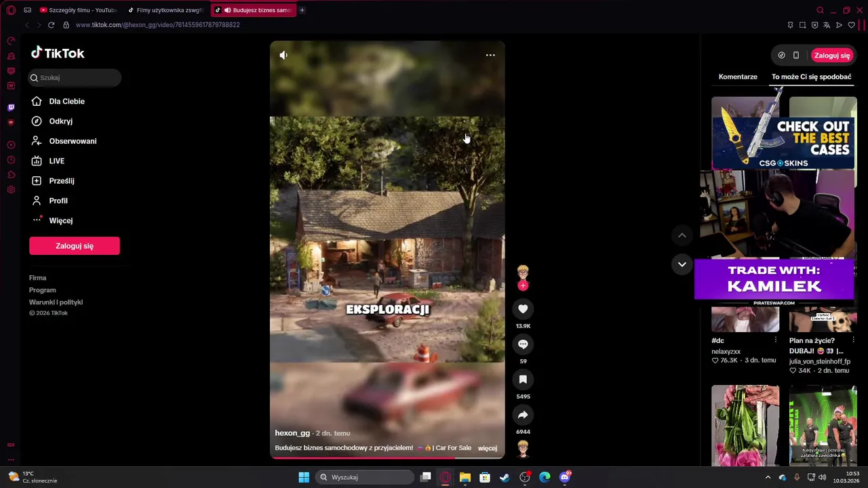Image resolution: width=868 pixels, height=488 pixels.
Task: Click the pin icon in browser toolbar
Action: click(x=790, y=25)
